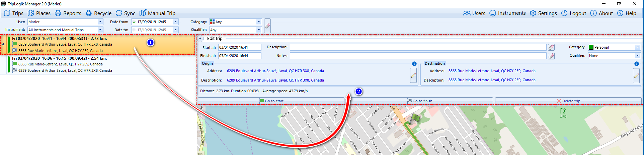Clear filters with the eraser icon

coord(267,26)
